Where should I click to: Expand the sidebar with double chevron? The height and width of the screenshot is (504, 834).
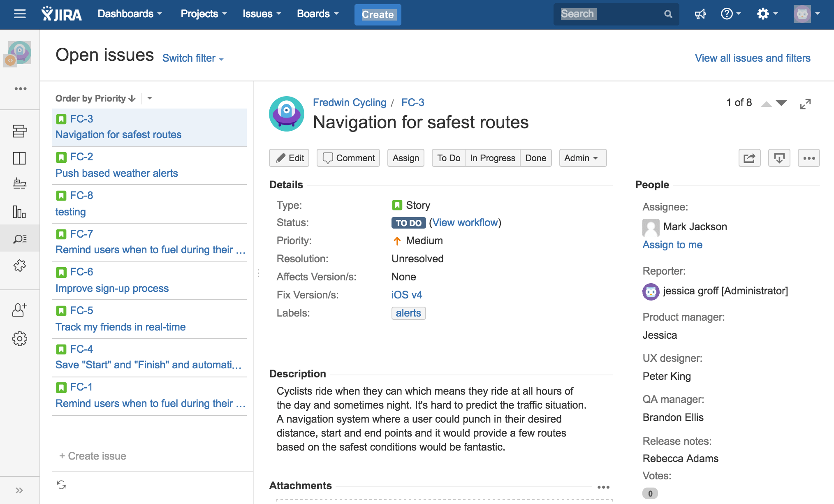19,490
